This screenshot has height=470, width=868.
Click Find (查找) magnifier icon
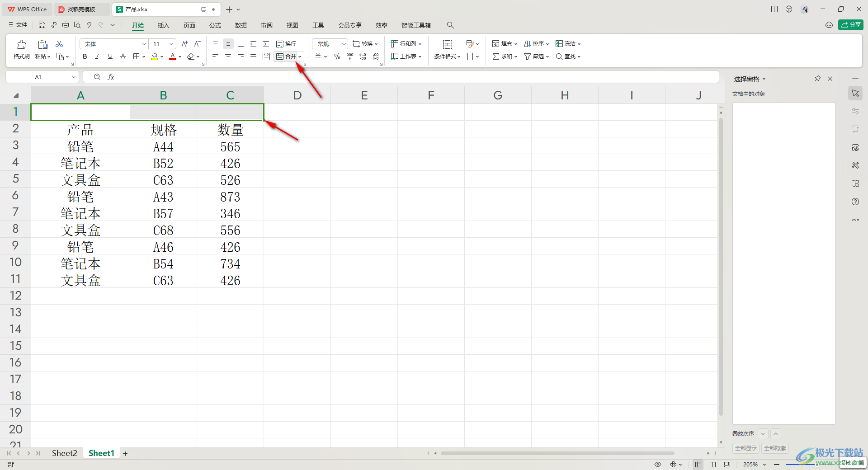[559, 56]
